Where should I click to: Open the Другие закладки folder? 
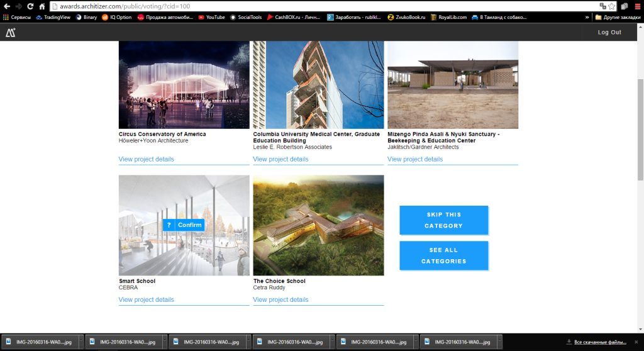point(618,17)
